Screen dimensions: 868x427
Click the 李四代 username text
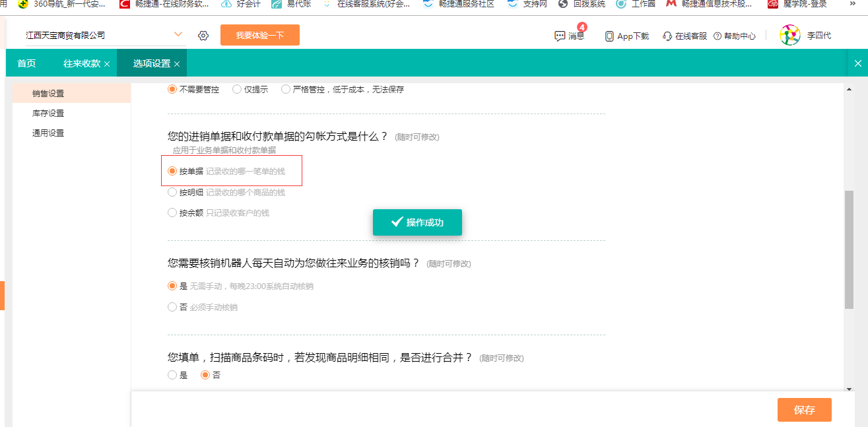tap(819, 36)
